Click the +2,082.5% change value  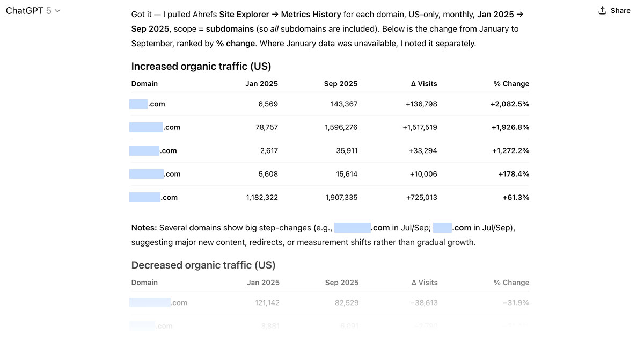coord(510,104)
